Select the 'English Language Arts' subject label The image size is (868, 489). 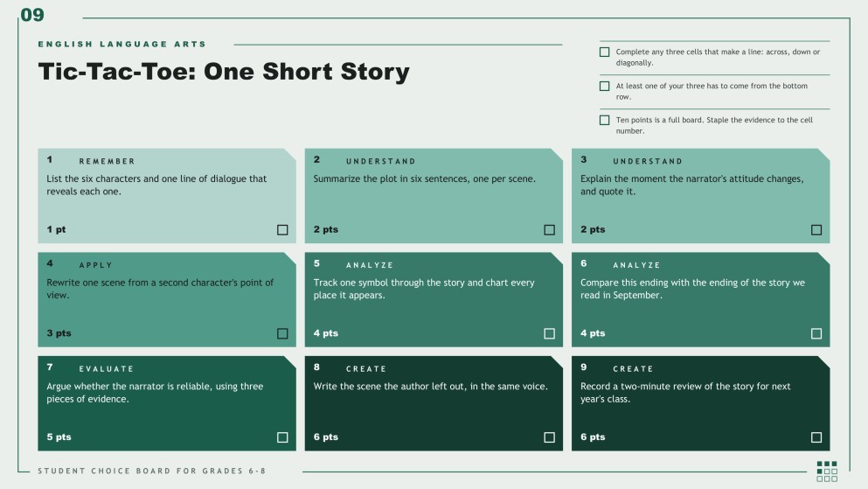(x=122, y=44)
